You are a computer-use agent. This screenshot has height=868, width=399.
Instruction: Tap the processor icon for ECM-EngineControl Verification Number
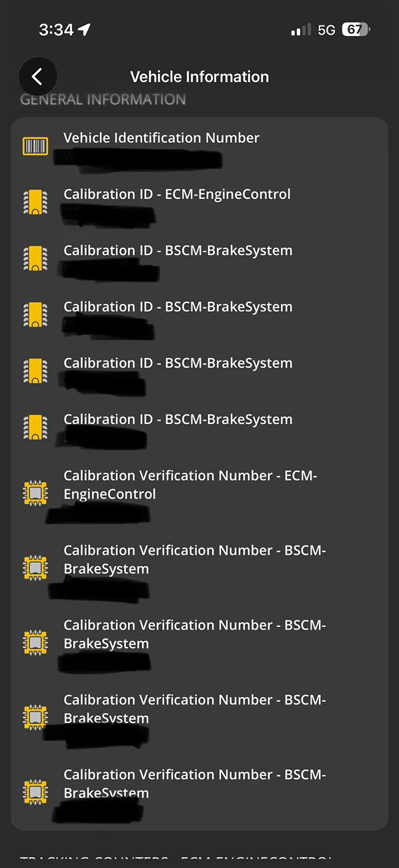[35, 493]
